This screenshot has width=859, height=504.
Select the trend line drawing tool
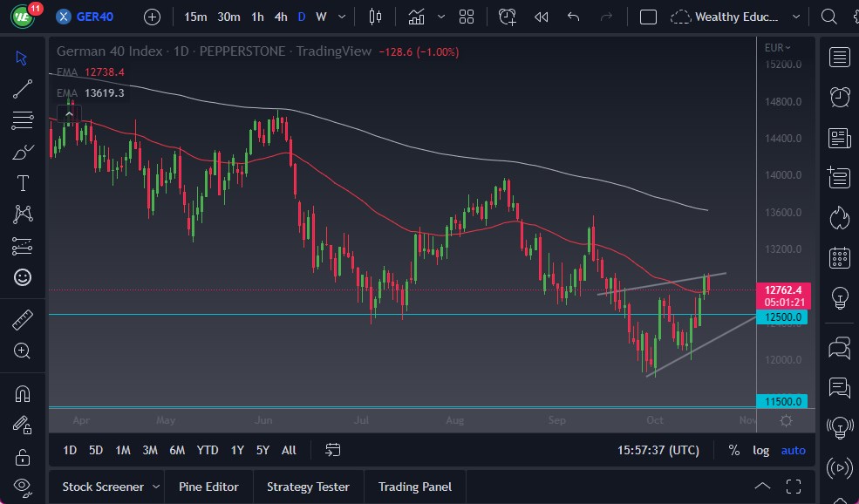click(22, 88)
